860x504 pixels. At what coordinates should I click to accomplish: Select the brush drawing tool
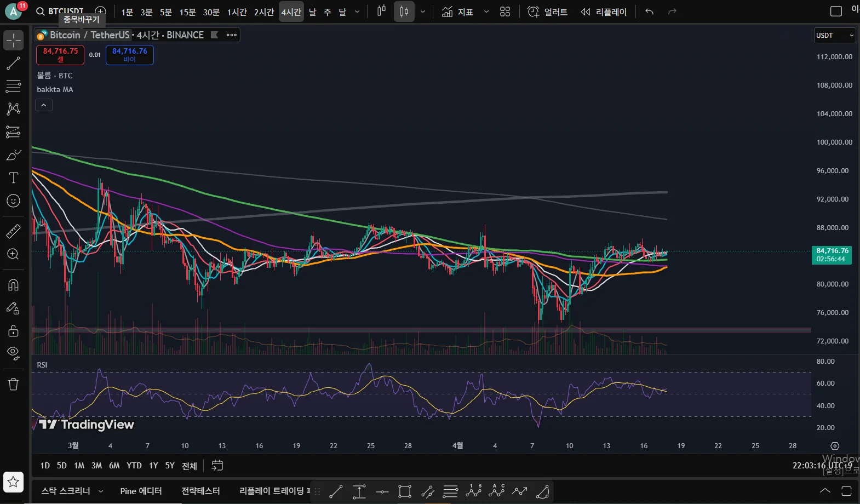13,156
